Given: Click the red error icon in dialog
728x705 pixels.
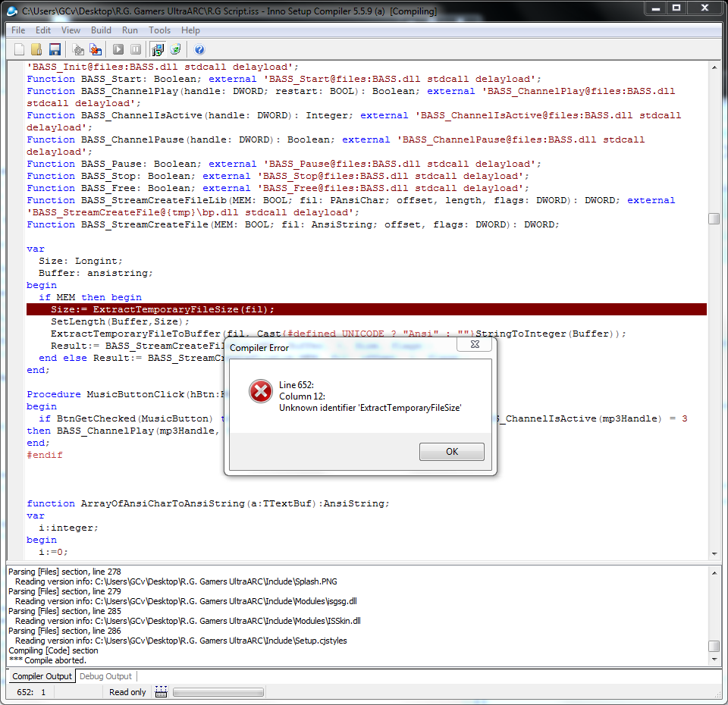Looking at the screenshot, I should pyautogui.click(x=260, y=391).
